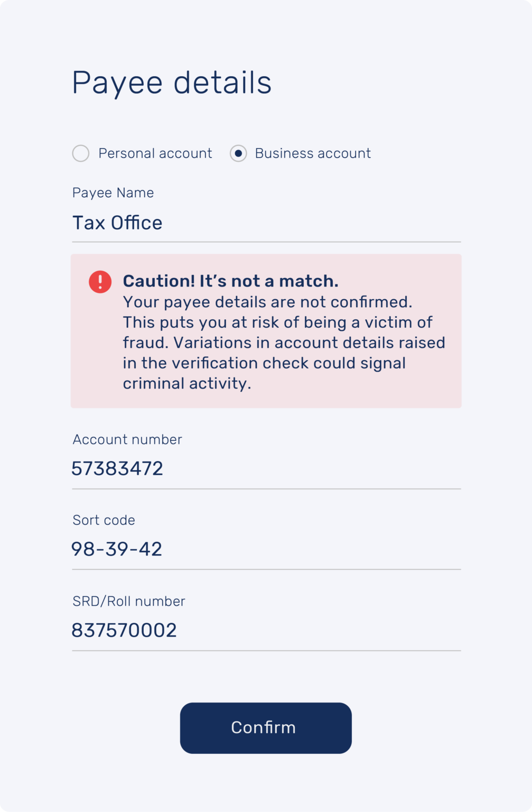Screen dimensions: 532x812
Task: Click the underline beneath the Sort code field
Action: coord(266,569)
